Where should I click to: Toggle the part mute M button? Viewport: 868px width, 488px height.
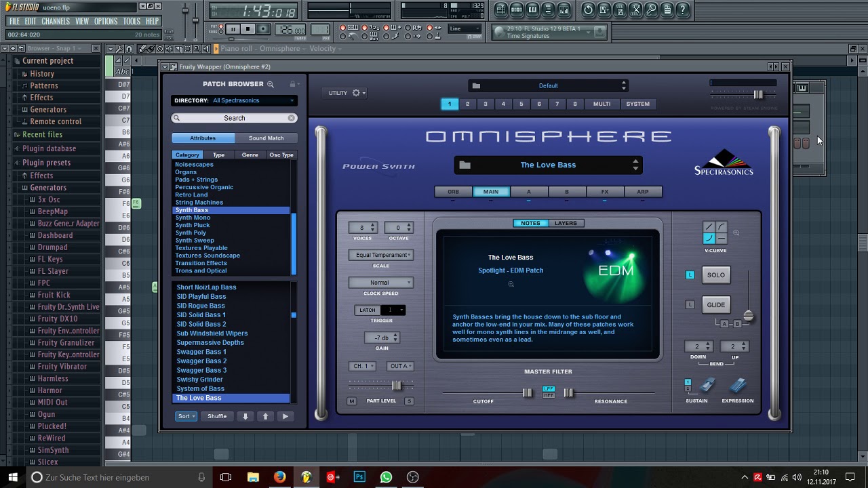[351, 401]
